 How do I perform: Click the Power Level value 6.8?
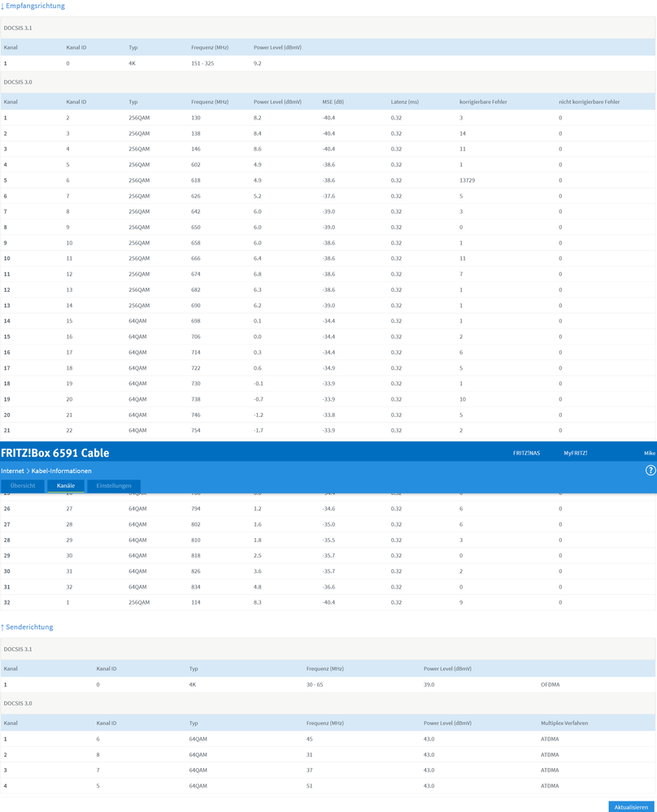(x=257, y=274)
